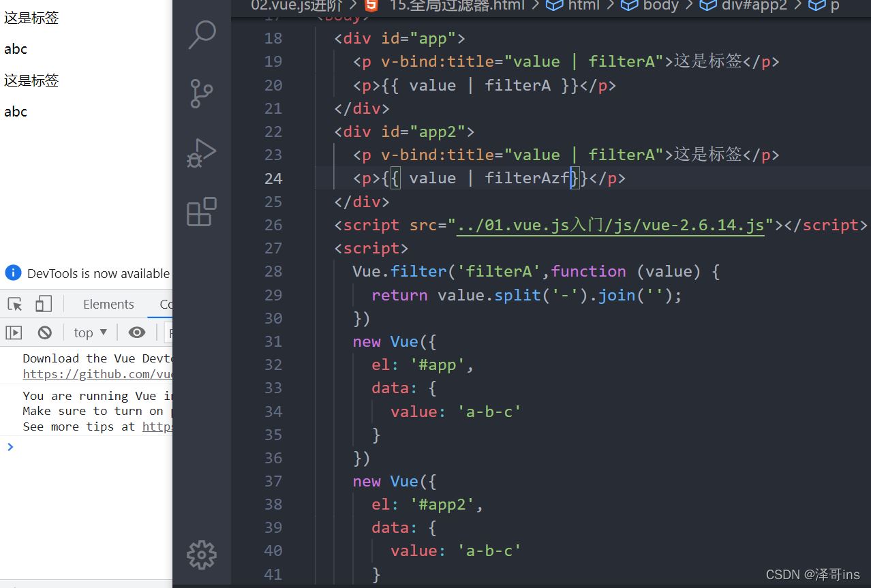Click line number 24 in the gutter
The height and width of the screenshot is (588, 871).
point(273,179)
